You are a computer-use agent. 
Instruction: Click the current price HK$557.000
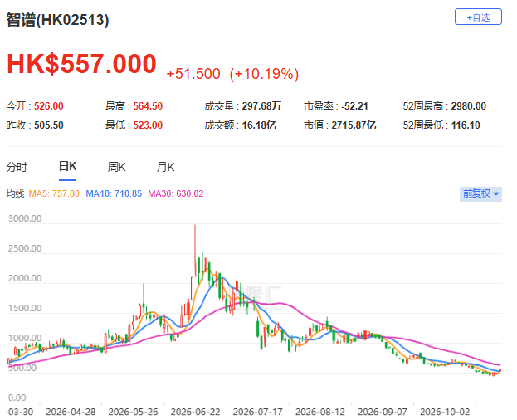click(x=81, y=64)
